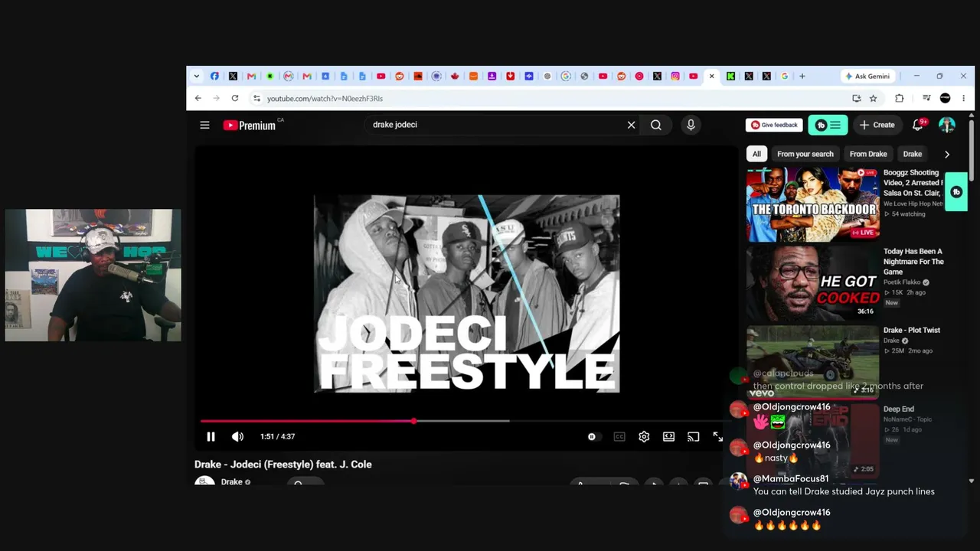Open the video settings gear
Screen dimensions: 980x551
coord(644,436)
